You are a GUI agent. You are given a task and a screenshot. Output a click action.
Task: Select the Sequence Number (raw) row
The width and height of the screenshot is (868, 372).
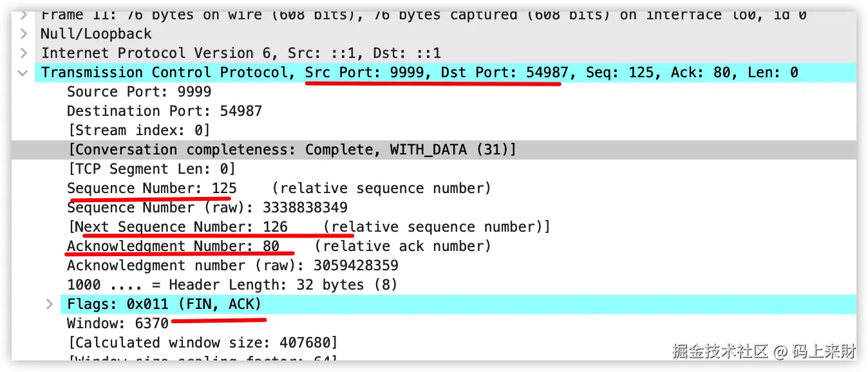207,207
